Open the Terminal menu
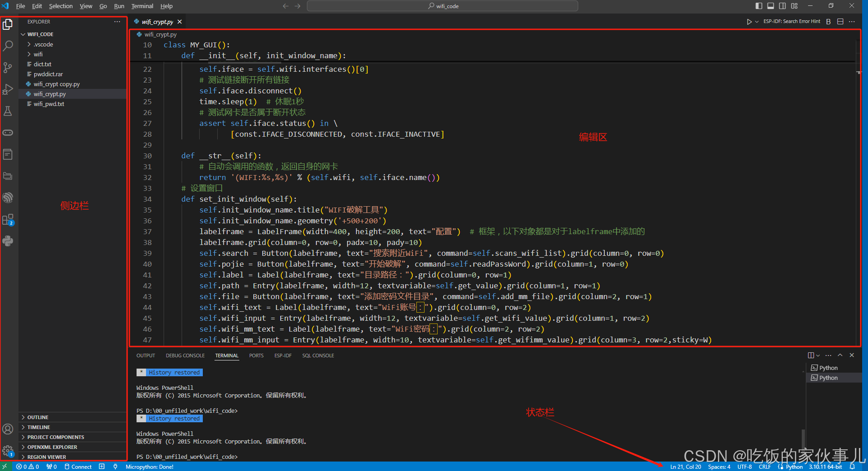 pyautogui.click(x=142, y=6)
